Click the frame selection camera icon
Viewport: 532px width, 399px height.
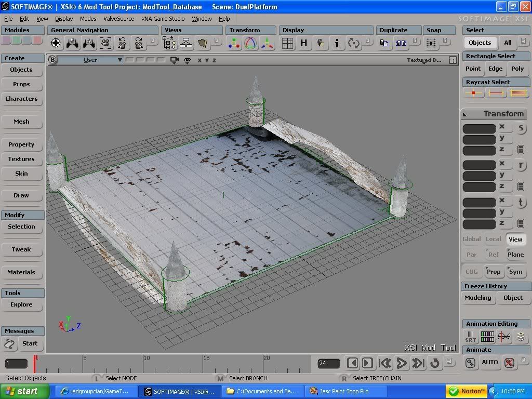pos(105,43)
